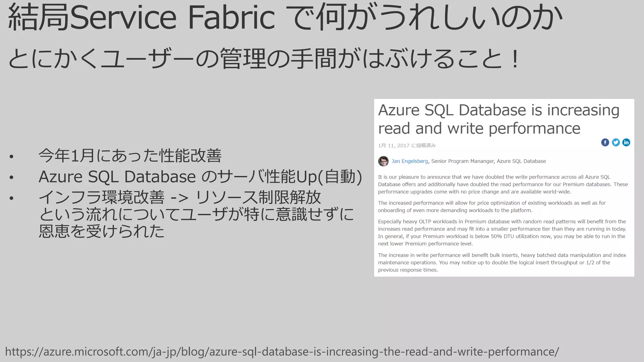Click the paragraph starting 'The increase in write performance'
Viewport: 644px width, 362px height.
pos(502,263)
